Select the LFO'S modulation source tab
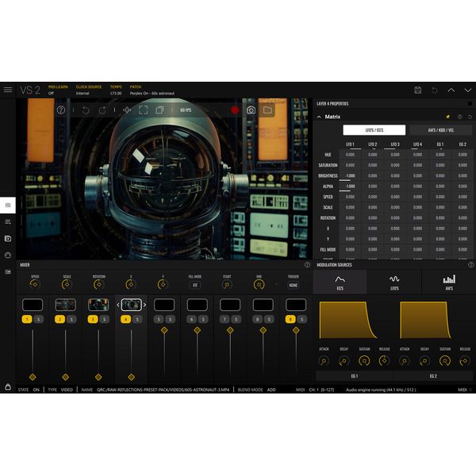Viewport: 476px width, 476px height. [394, 282]
